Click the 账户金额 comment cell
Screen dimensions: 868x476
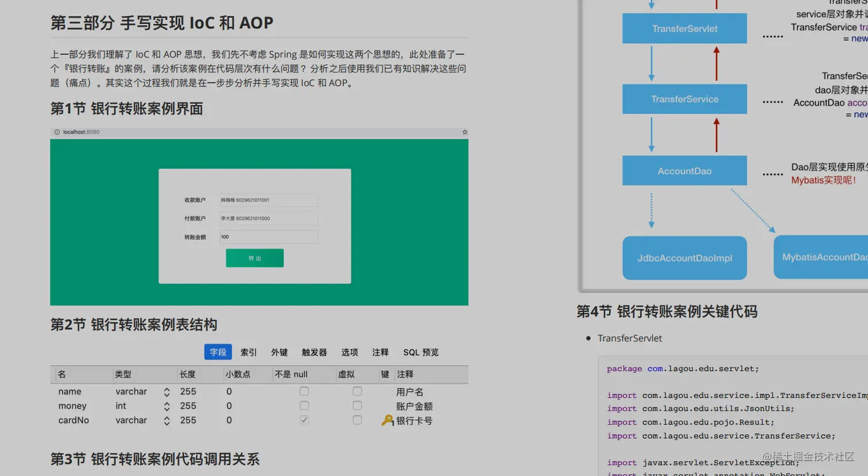click(x=414, y=406)
